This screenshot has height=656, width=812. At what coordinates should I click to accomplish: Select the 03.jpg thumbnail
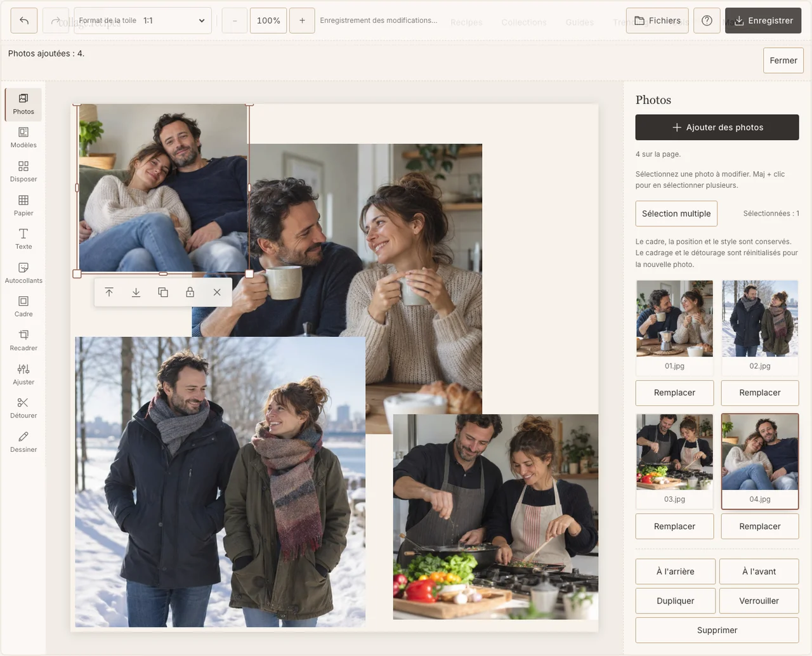coord(674,461)
